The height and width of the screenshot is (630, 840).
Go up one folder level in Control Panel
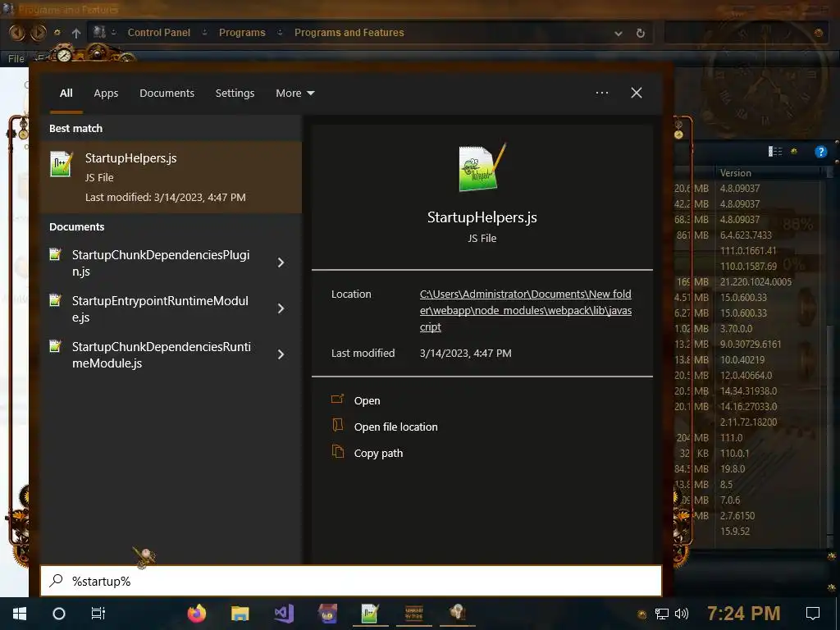pyautogui.click(x=76, y=33)
